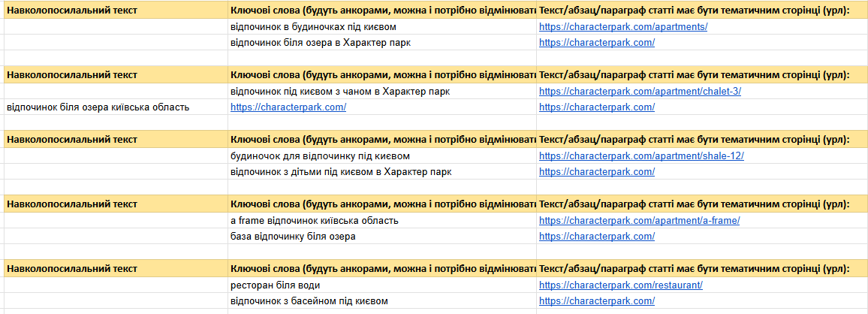
Task: Select the 'база відпочинку біля озера' cell
Action: click(x=293, y=237)
